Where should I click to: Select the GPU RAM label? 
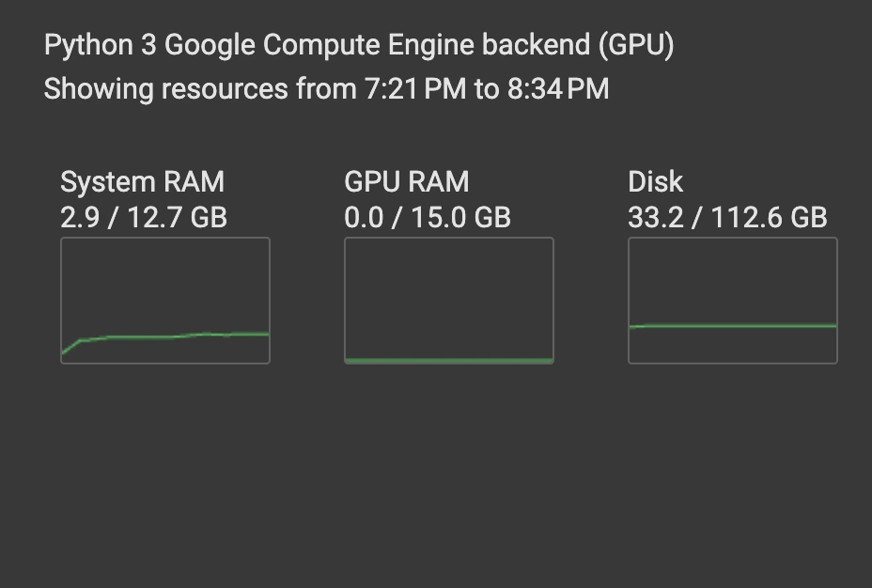click(406, 182)
